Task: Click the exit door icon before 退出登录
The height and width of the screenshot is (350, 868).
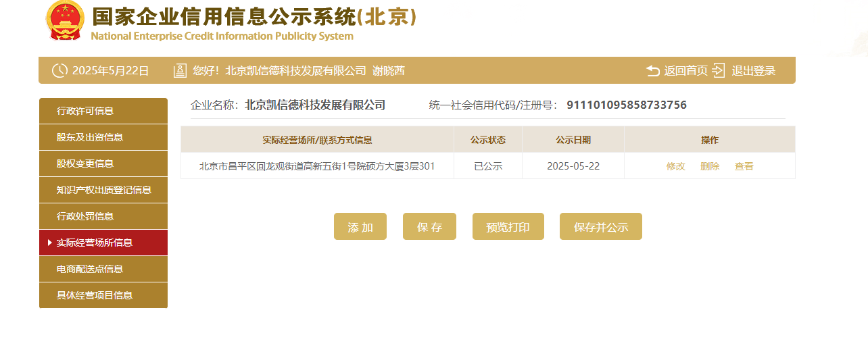Action: pyautogui.click(x=719, y=70)
